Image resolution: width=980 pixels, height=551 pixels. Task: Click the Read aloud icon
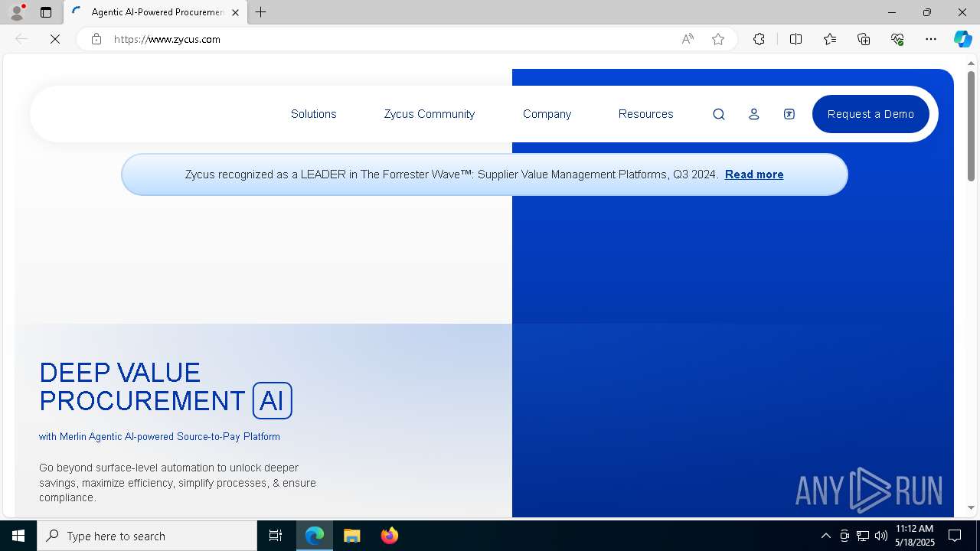pos(688,39)
